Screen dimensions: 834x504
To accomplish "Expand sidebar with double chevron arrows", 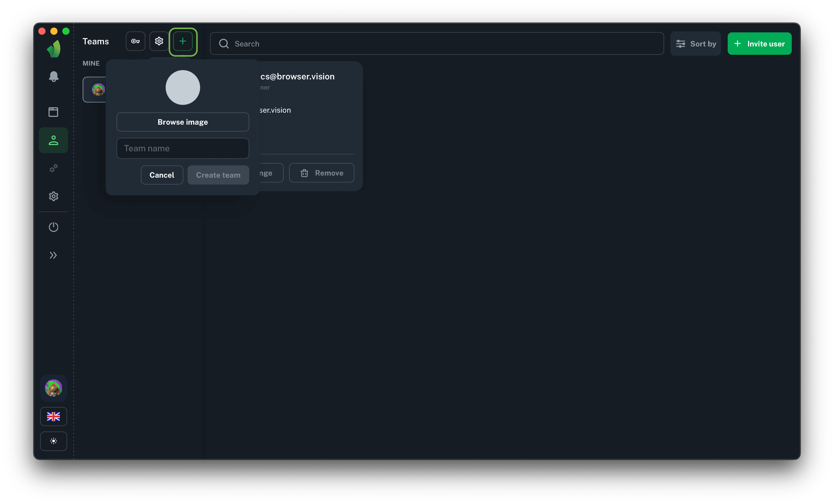I will [x=54, y=255].
